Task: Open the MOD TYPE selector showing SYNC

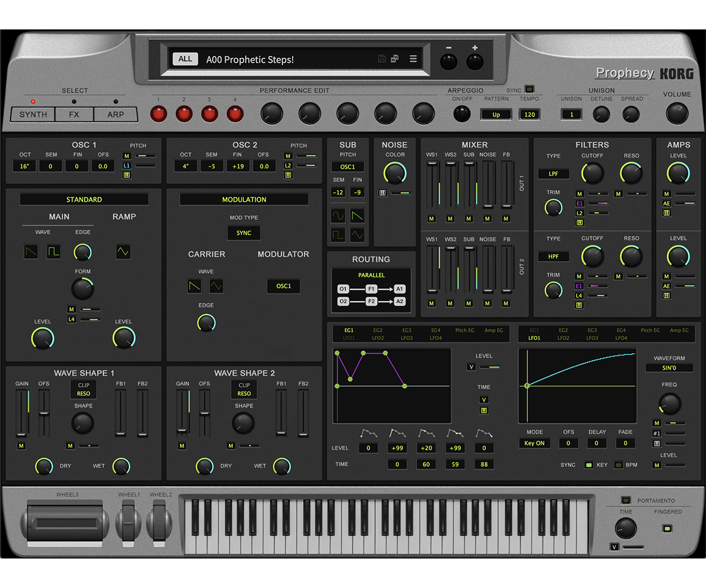Action: [244, 233]
